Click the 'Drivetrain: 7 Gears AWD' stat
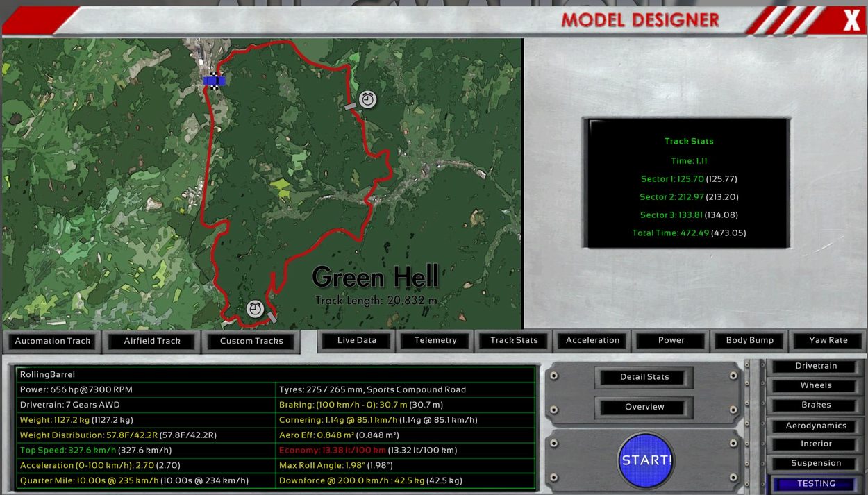The width and height of the screenshot is (868, 495). point(71,405)
